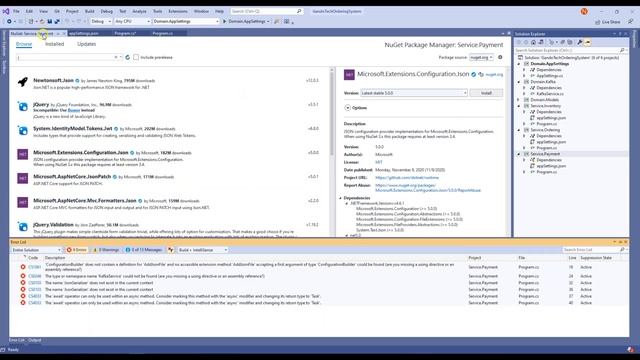Open the Package source dropdown
640x360 pixels.
[x=481, y=58]
